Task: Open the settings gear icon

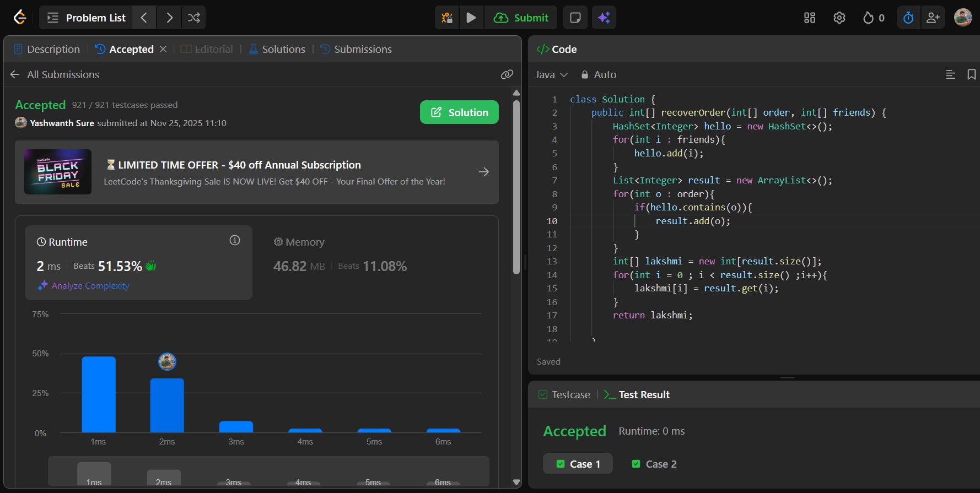Action: click(x=839, y=18)
